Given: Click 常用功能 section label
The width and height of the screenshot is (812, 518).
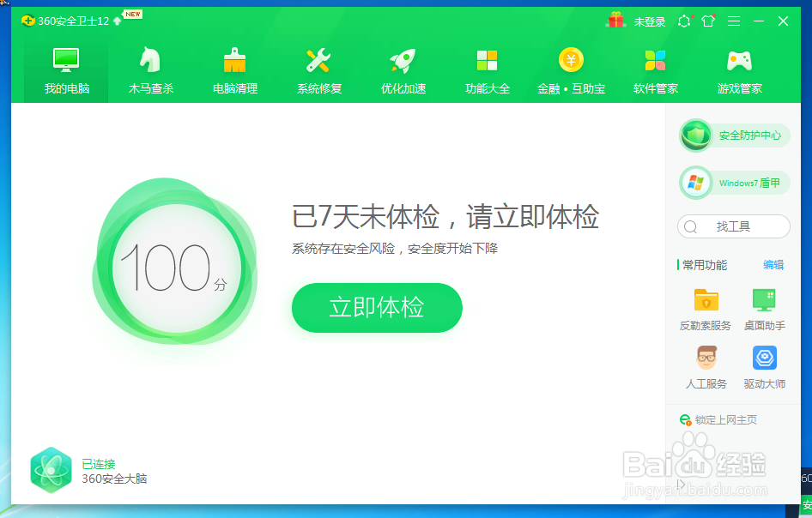Looking at the screenshot, I should click(705, 265).
